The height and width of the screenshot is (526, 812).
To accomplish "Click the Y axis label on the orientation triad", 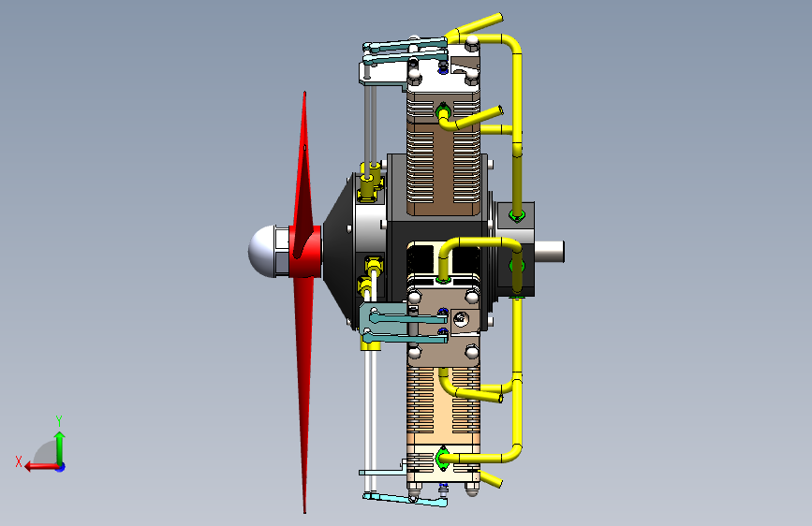I will pos(59,421).
